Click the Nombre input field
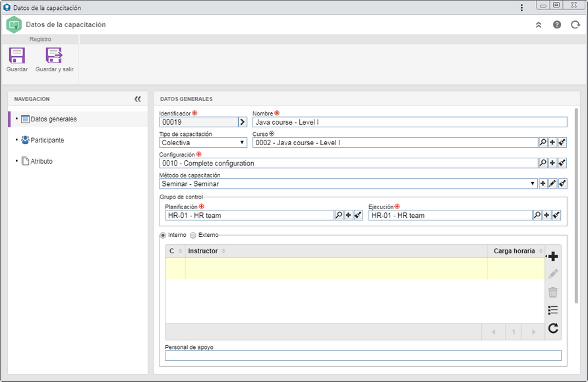This screenshot has width=588, height=382. (409, 122)
